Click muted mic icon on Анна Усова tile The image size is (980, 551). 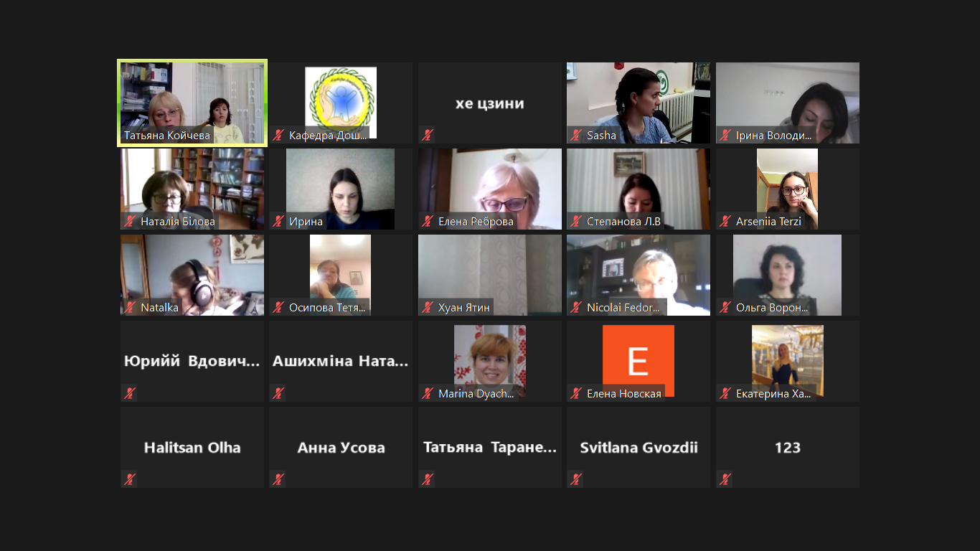(x=278, y=479)
